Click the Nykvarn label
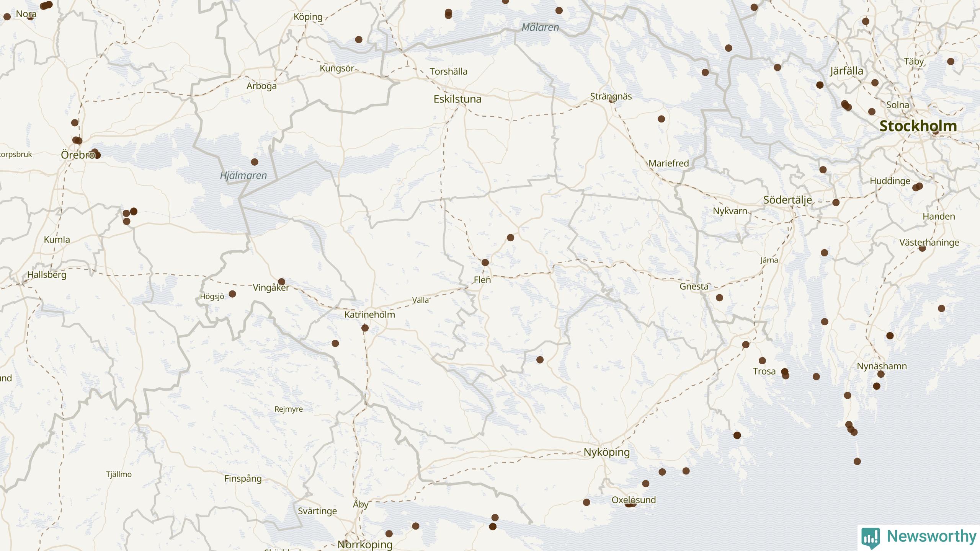This screenshot has width=980, height=551. (x=730, y=211)
